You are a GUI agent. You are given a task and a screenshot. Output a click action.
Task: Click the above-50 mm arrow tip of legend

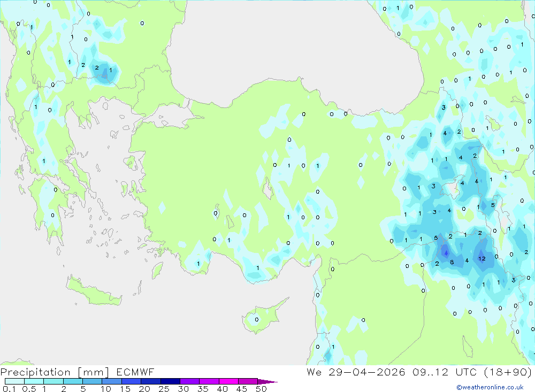(267, 382)
